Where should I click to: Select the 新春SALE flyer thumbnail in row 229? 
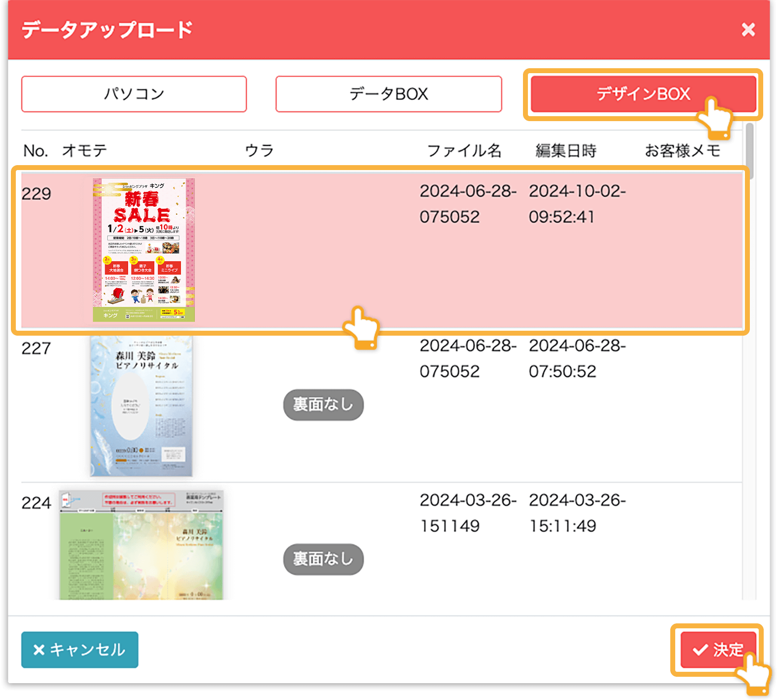pyautogui.click(x=144, y=250)
